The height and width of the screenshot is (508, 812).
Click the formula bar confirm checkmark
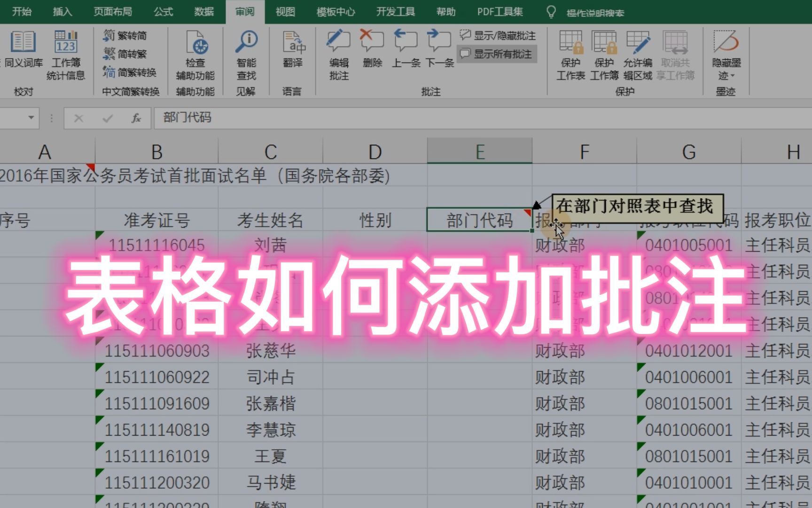click(108, 118)
